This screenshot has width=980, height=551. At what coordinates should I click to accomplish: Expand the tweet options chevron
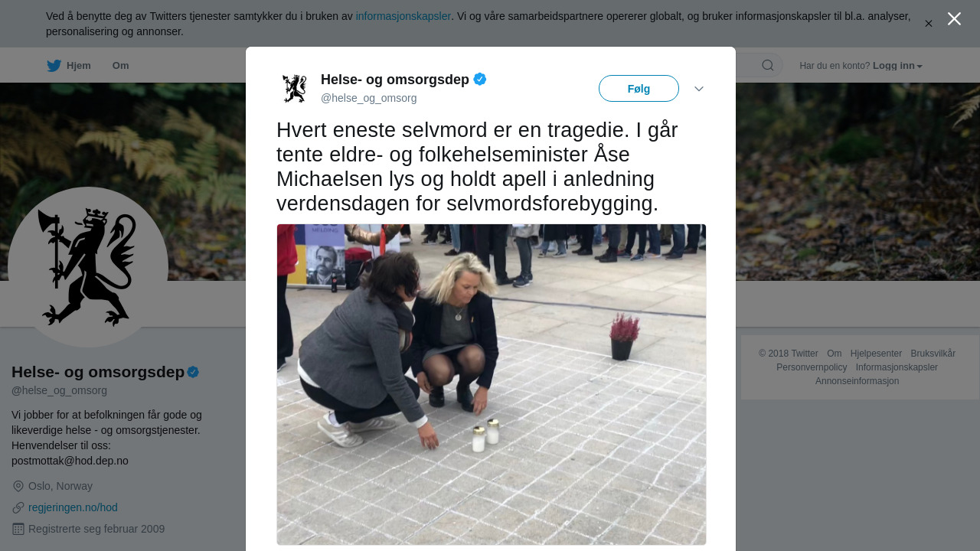pos(699,89)
